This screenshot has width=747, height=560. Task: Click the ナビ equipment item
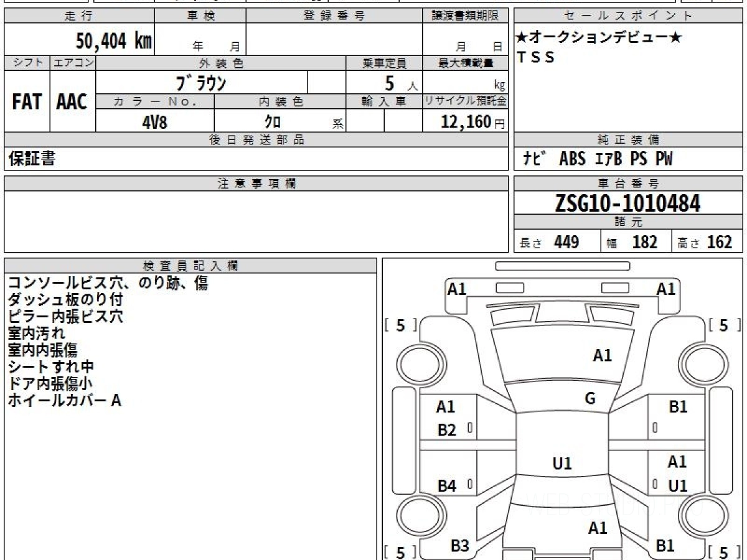coord(535,159)
